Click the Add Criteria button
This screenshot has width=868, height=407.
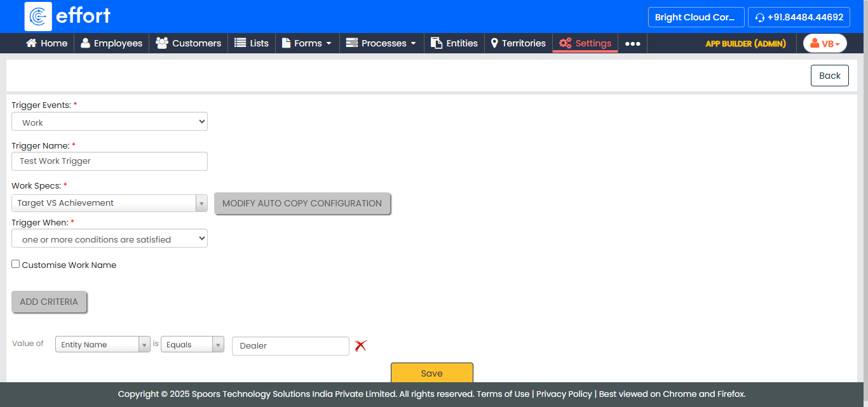[49, 302]
